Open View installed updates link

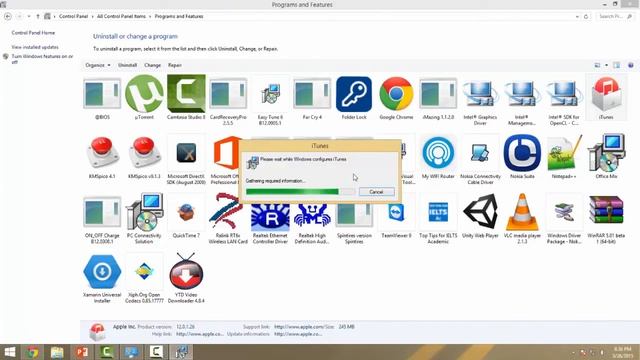point(35,47)
